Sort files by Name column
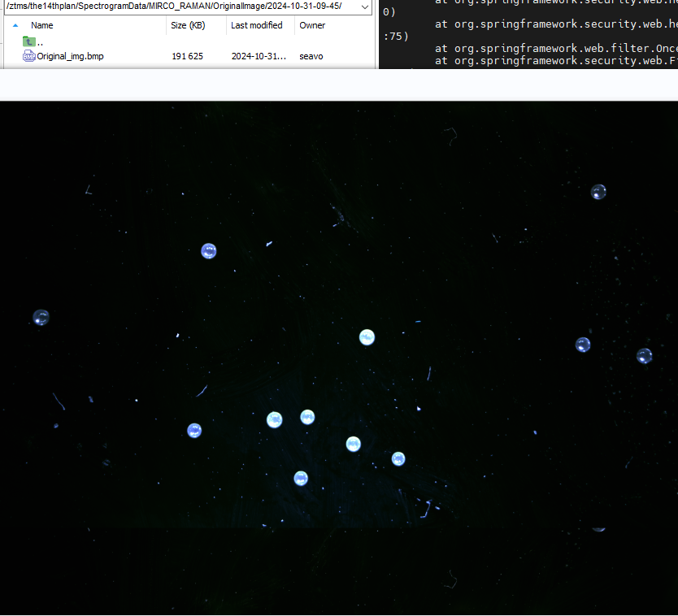This screenshot has height=616, width=678. pyautogui.click(x=42, y=25)
